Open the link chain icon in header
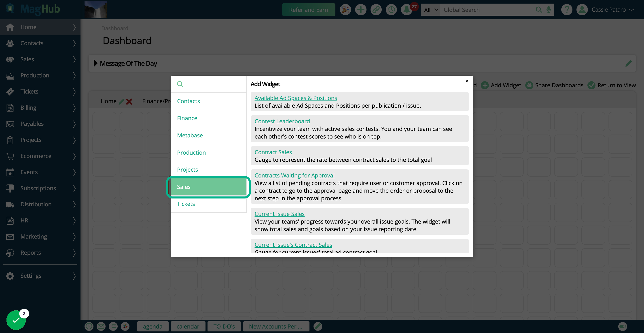 (x=376, y=10)
